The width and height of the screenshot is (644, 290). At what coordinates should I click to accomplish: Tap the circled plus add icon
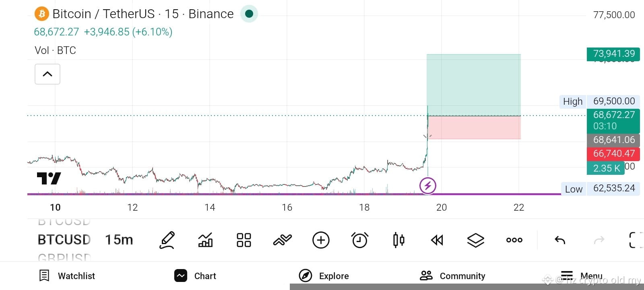click(x=321, y=240)
